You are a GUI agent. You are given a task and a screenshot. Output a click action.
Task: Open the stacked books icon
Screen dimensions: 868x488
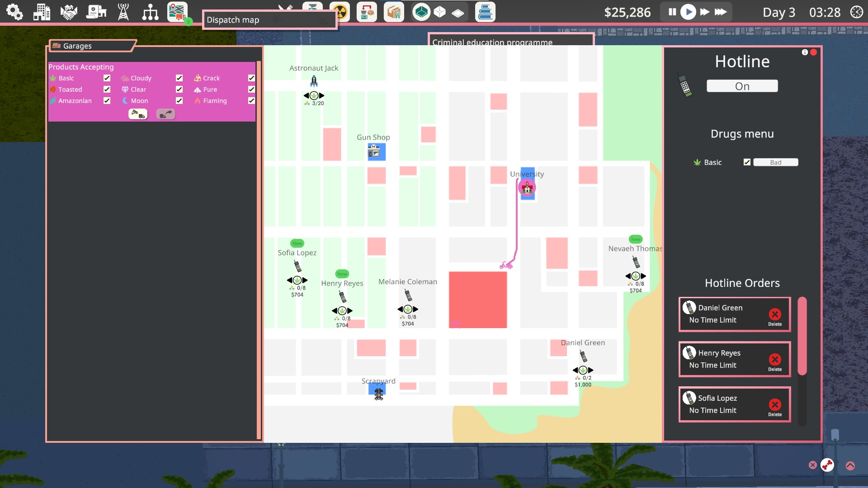point(485,12)
